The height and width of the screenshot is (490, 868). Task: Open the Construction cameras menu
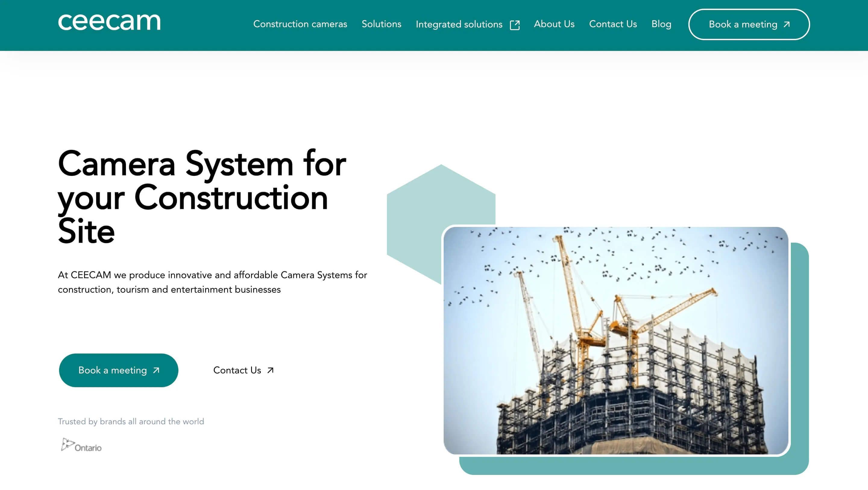(x=300, y=24)
